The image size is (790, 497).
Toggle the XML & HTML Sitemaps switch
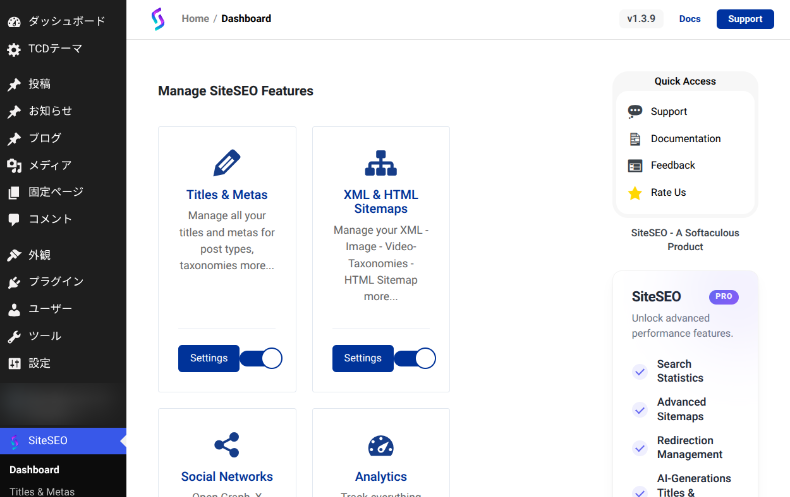(x=415, y=359)
